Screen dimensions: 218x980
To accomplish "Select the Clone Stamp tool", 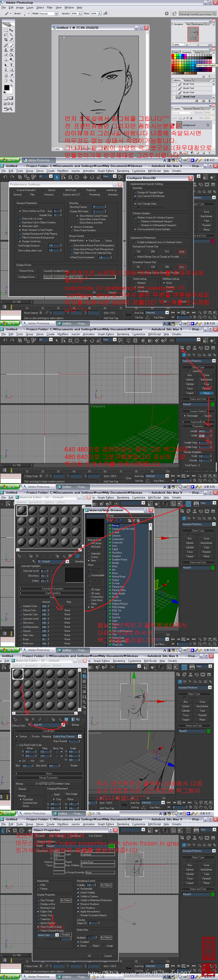I will pos(6,50).
